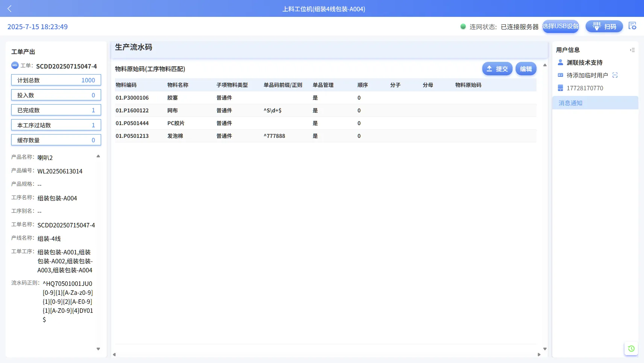Click the phone icon beside 17728170770
The width and height of the screenshot is (644, 363).
tap(561, 88)
